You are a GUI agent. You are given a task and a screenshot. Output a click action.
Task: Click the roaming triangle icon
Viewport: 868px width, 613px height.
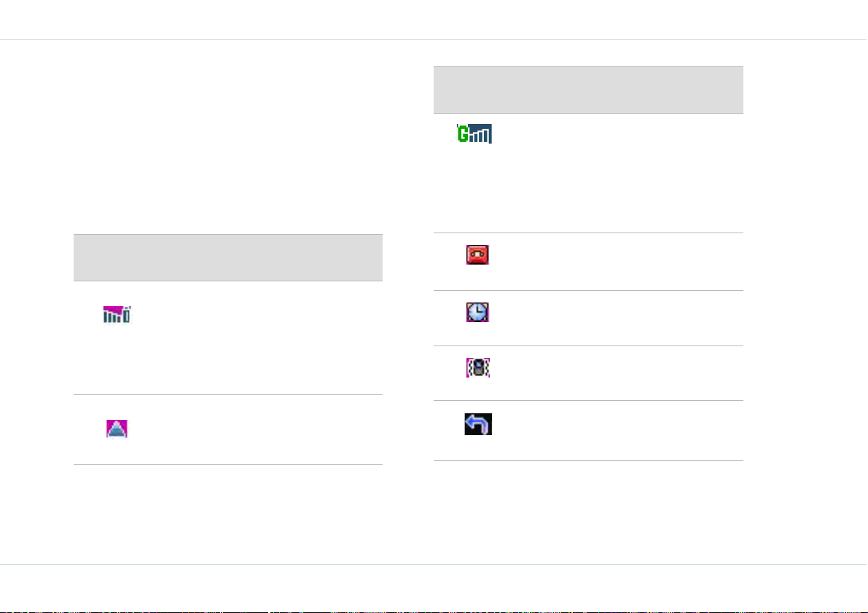[x=117, y=429]
